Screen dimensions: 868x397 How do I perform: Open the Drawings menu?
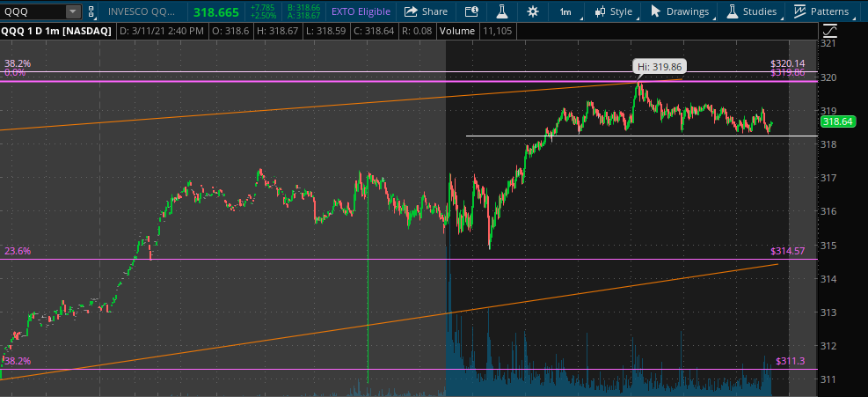tap(679, 11)
